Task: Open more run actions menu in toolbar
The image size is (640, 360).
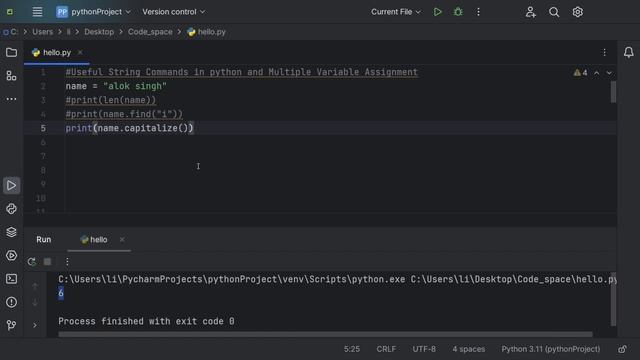Action: click(x=478, y=12)
